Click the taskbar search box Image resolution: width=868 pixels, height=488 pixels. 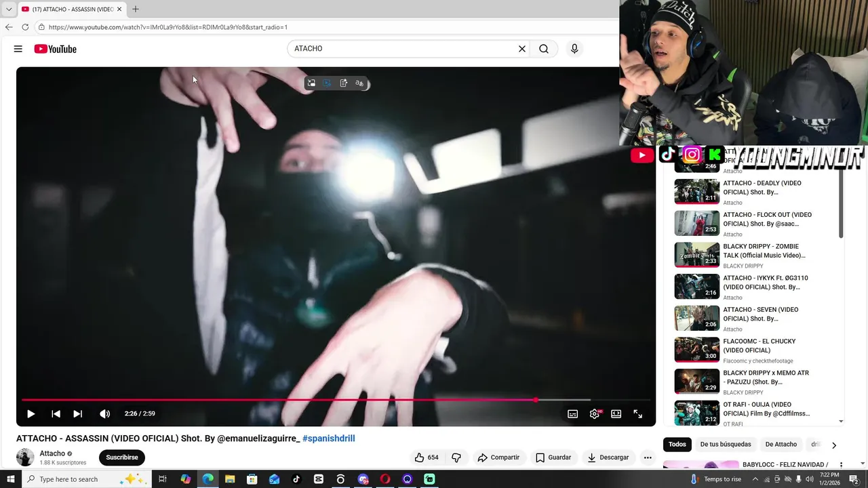(87, 479)
